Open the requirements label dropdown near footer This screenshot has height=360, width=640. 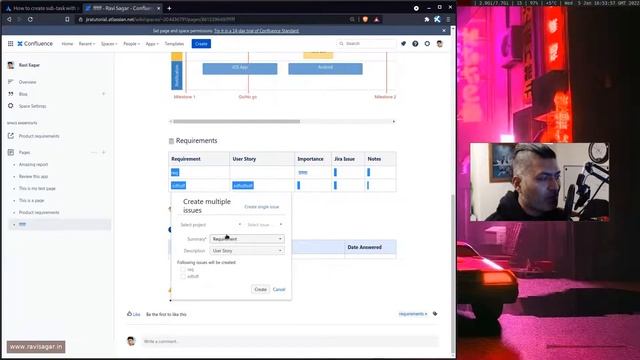[x=413, y=314]
